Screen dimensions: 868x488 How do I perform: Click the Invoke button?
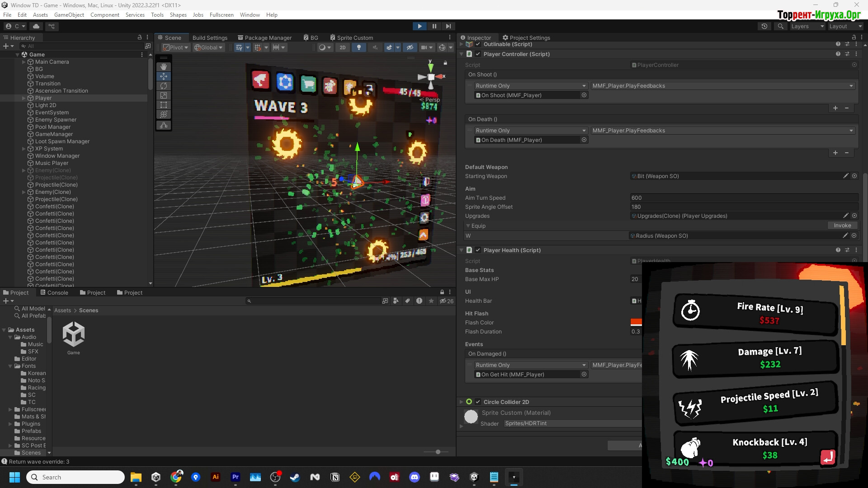[842, 225]
